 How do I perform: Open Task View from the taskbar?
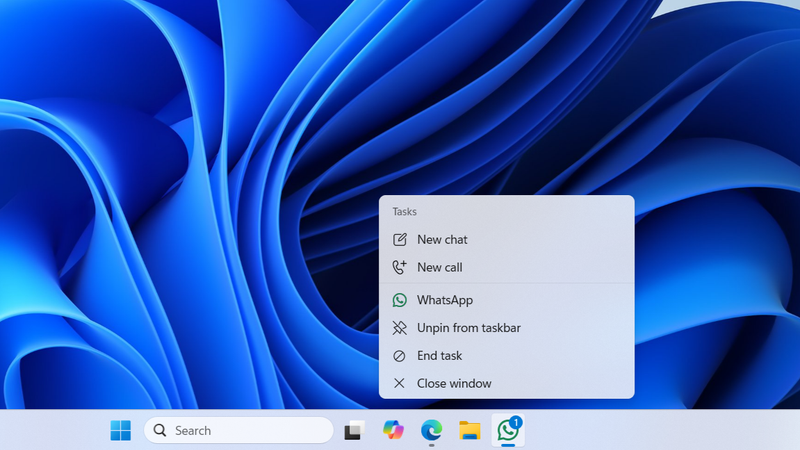(x=354, y=430)
